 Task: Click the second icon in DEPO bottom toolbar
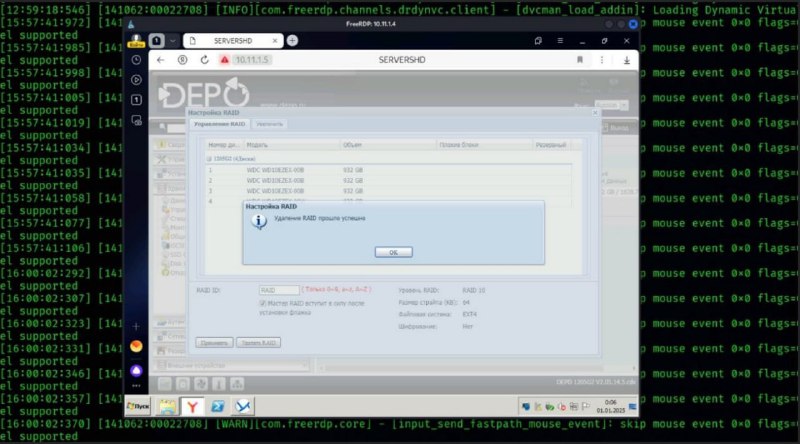183,384
